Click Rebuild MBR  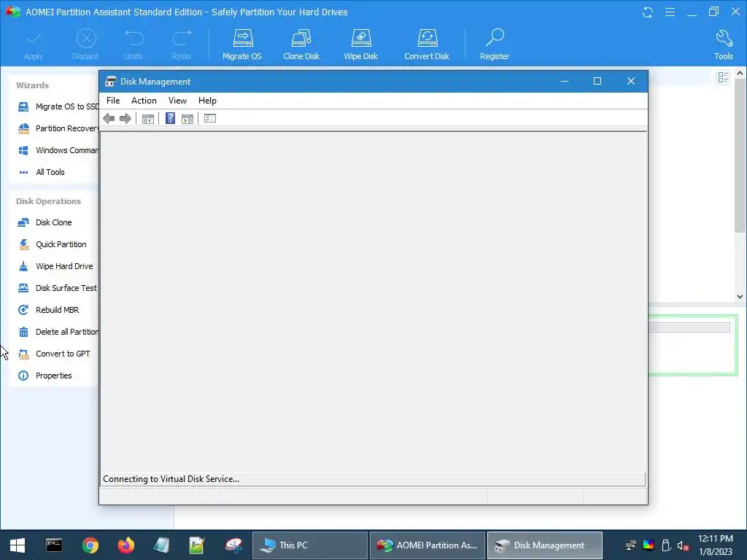click(x=48, y=310)
